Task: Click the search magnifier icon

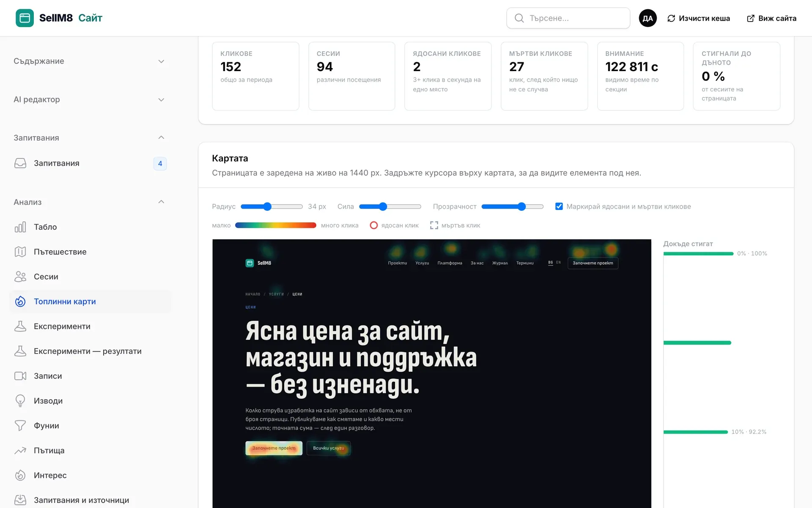Action: click(x=519, y=18)
